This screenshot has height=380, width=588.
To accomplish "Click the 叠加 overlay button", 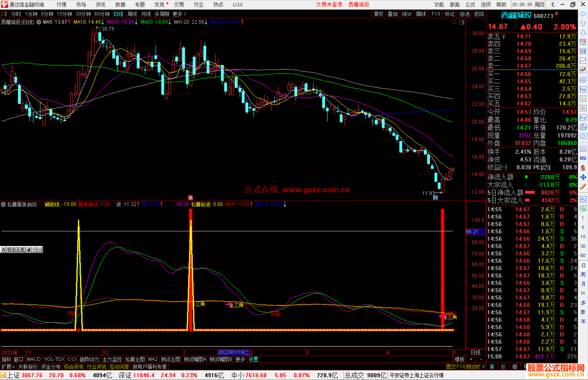I will (x=393, y=14).
